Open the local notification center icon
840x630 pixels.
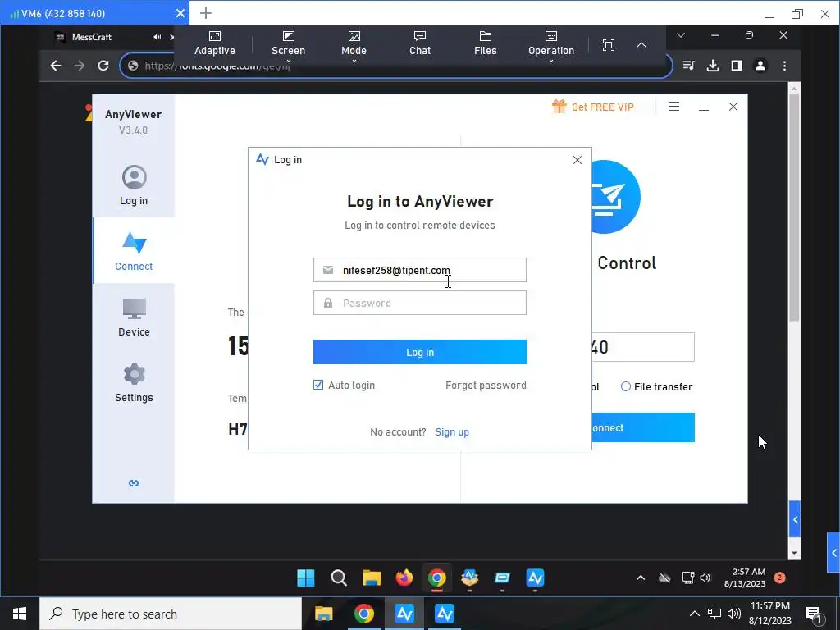[x=815, y=614]
